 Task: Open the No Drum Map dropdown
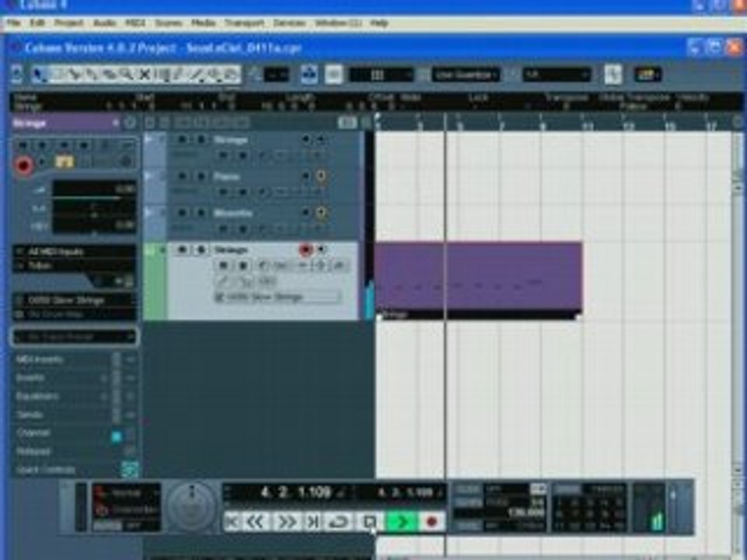(x=74, y=314)
